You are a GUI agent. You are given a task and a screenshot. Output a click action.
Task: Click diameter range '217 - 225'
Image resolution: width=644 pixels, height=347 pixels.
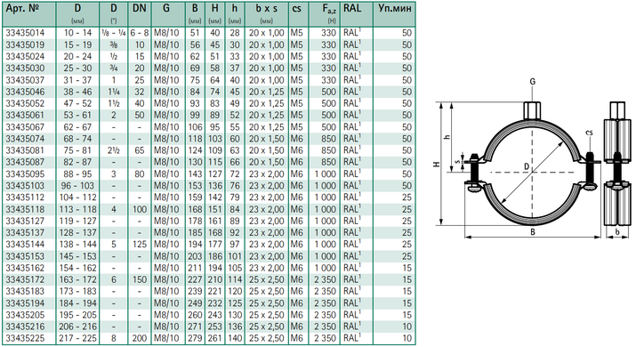[x=77, y=338]
